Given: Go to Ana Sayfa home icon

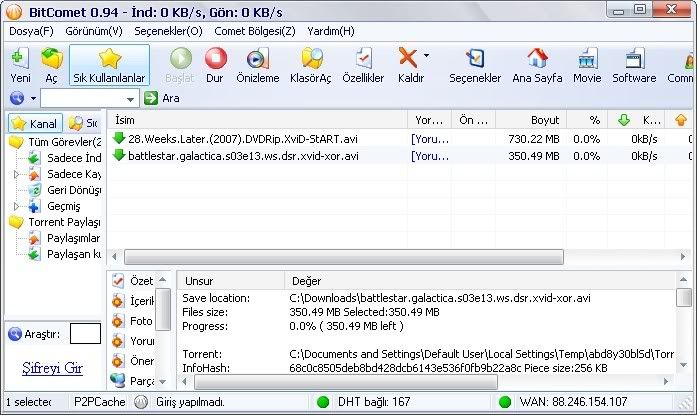Looking at the screenshot, I should click(x=537, y=59).
